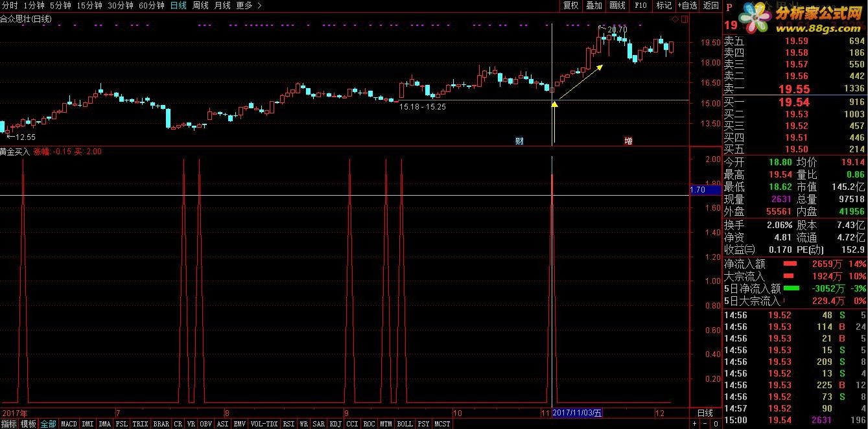The height and width of the screenshot is (429, 868).
Task: Click the 复权 adjust price button
Action: point(570,5)
